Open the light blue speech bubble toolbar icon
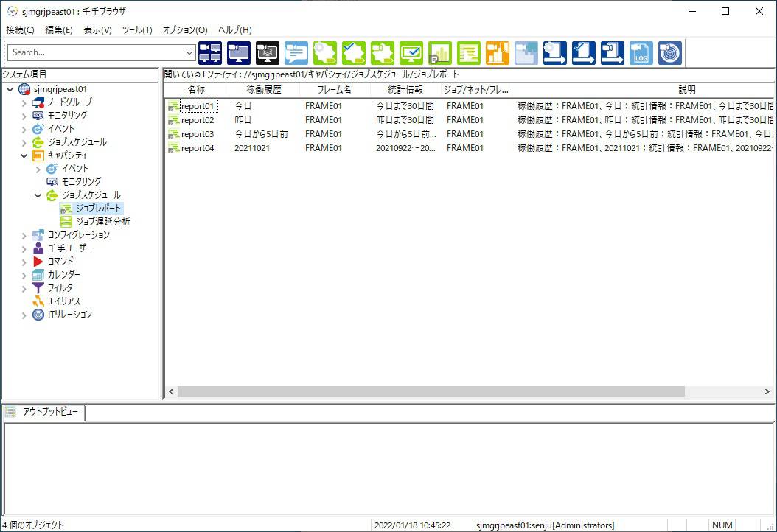The height and width of the screenshot is (532, 777). click(x=296, y=53)
